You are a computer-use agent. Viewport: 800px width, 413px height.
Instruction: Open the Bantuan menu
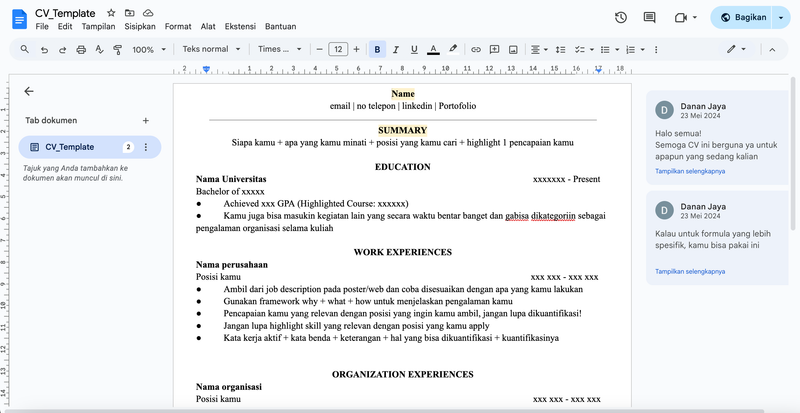[281, 27]
